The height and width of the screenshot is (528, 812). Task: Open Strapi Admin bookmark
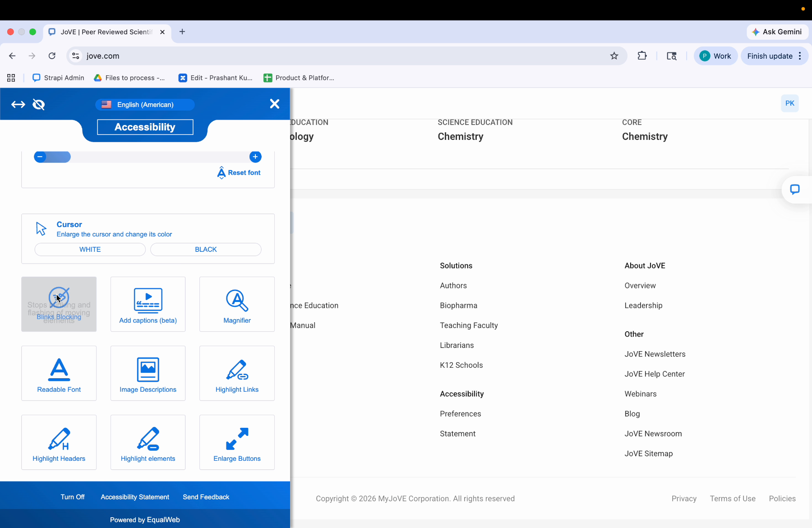58,78
